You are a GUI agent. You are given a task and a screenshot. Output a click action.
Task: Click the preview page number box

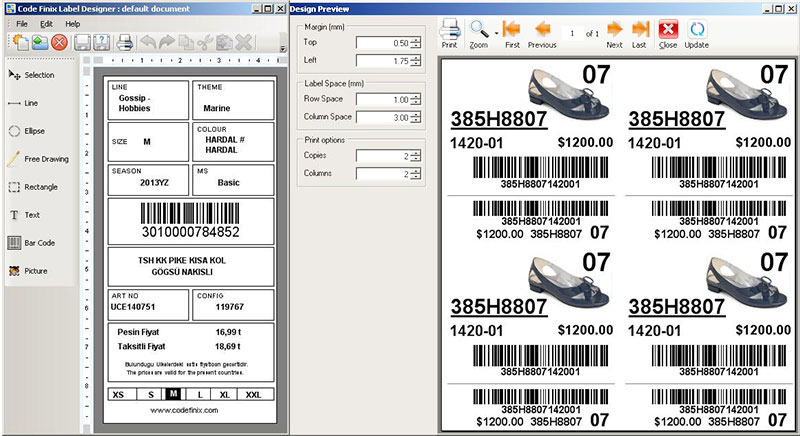click(572, 34)
